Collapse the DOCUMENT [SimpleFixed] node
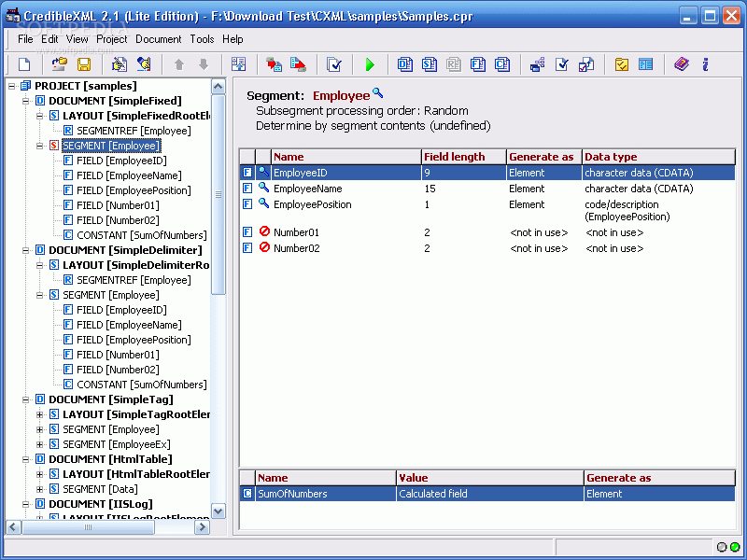 [x=26, y=101]
